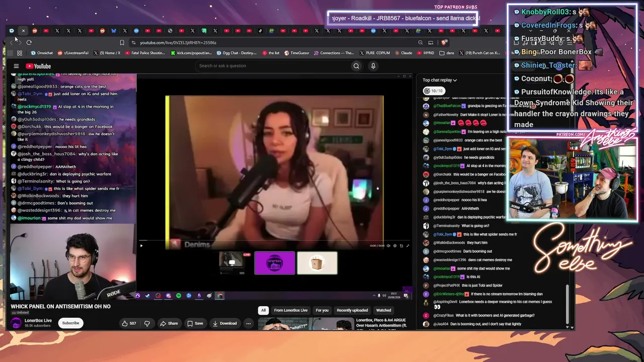Select 'Recently uploaded' filter chip
Screen dimensions: 644x362
pos(352,310)
